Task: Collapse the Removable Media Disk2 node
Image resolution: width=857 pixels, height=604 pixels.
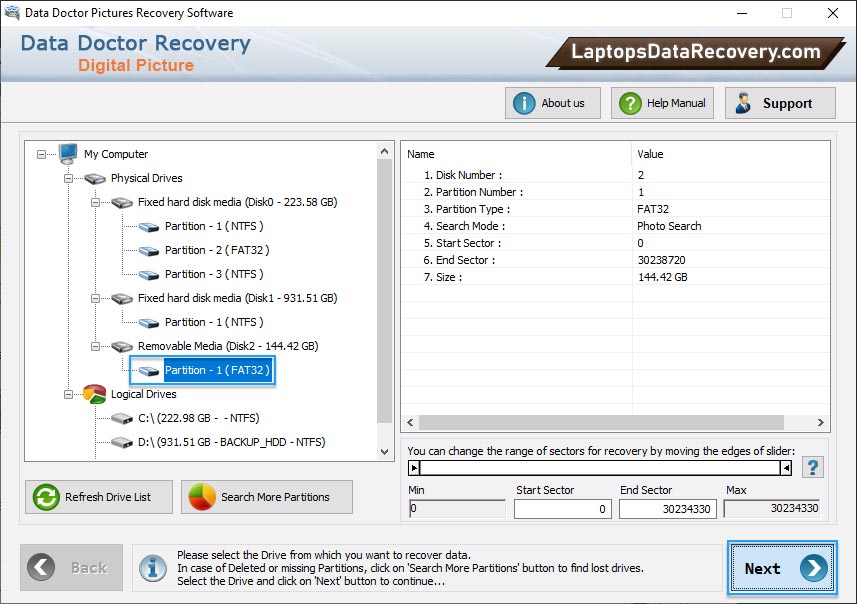Action: 95,347
